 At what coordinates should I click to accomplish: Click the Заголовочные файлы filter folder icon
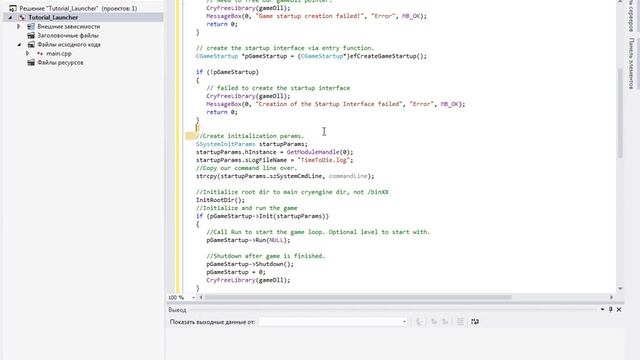(x=31, y=36)
